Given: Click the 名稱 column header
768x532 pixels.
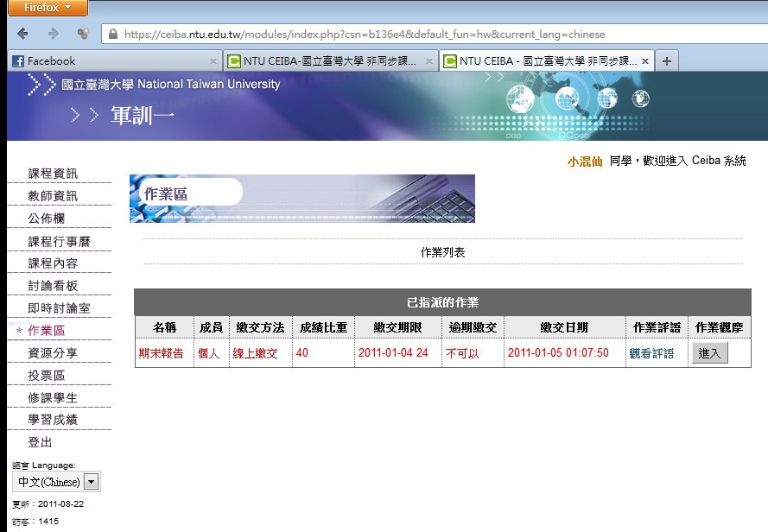Looking at the screenshot, I should (164, 327).
